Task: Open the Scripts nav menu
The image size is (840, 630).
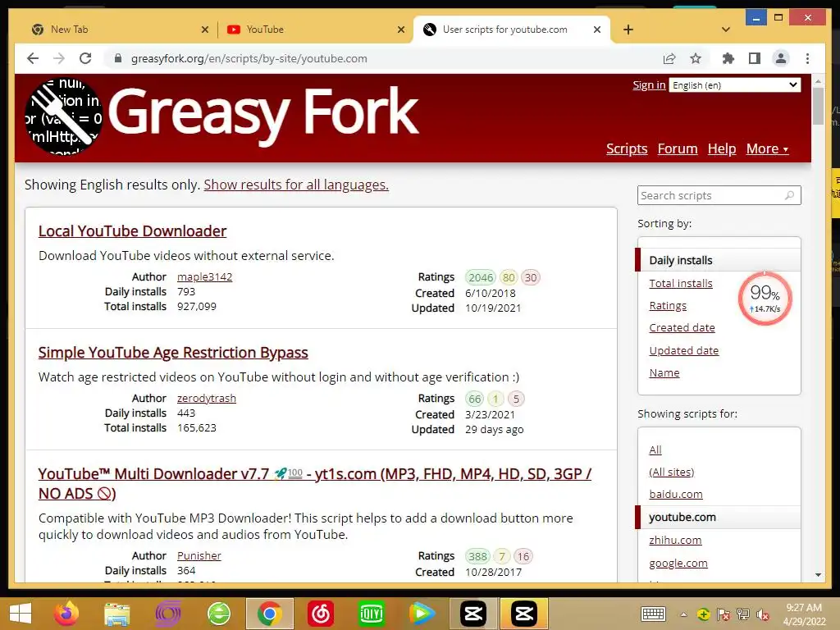Action: [x=627, y=148]
